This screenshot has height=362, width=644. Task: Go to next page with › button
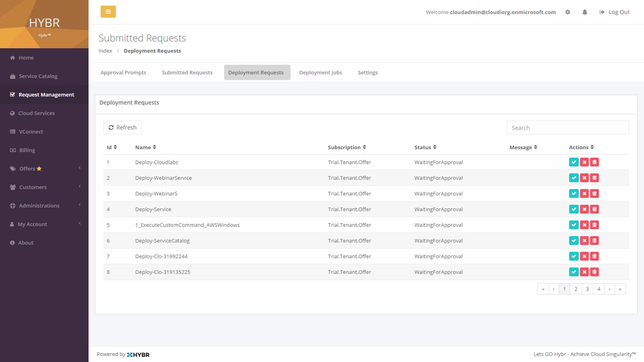click(x=609, y=289)
